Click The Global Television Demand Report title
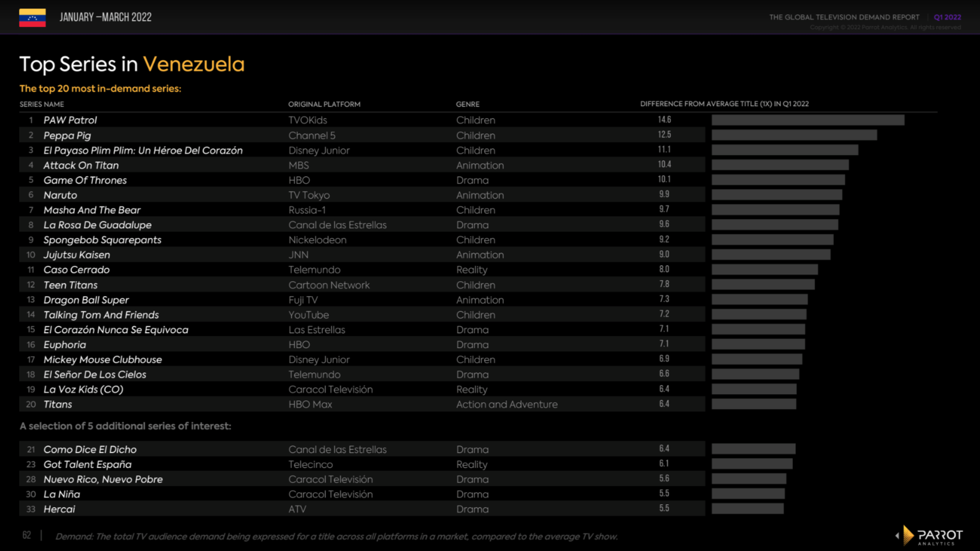Image resolution: width=980 pixels, height=551 pixels. pos(844,17)
